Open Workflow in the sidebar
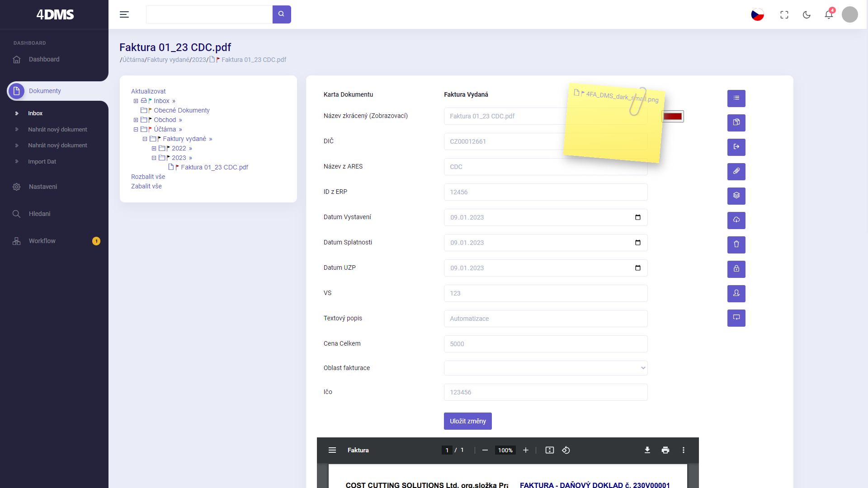Image resolution: width=868 pixels, height=488 pixels. point(42,241)
